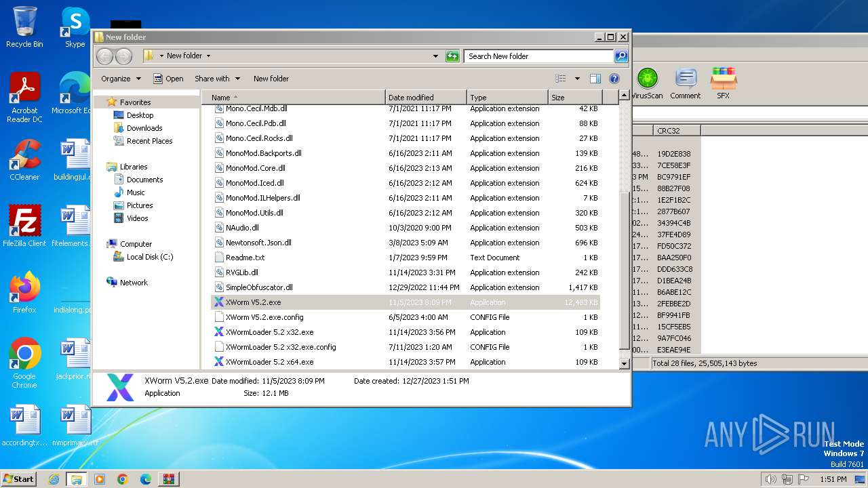Open the Firefox desktop icon

point(24,293)
